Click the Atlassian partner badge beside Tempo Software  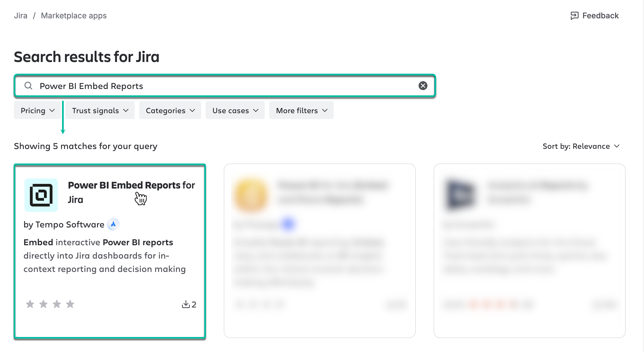point(113,224)
